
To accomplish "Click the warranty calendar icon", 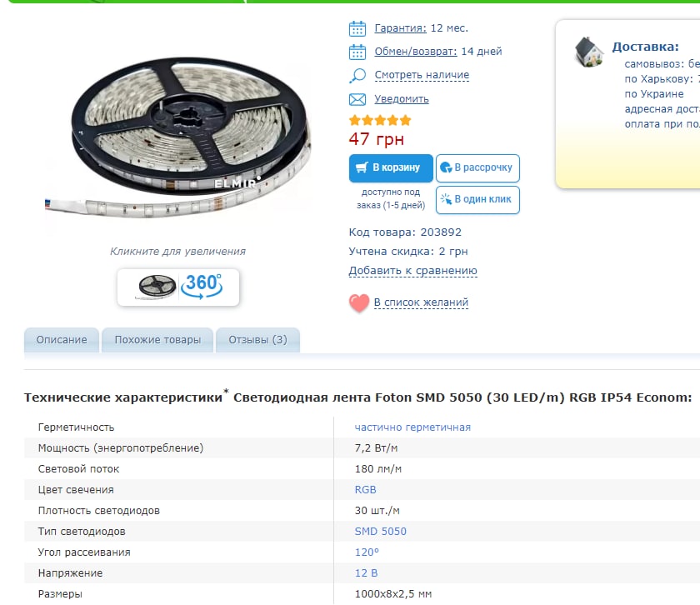I will (357, 28).
